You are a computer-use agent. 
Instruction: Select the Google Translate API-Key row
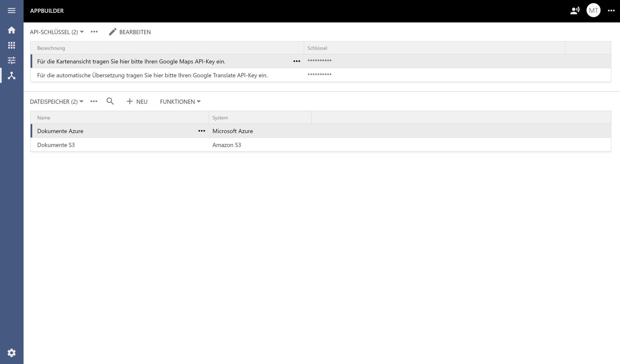(x=153, y=75)
